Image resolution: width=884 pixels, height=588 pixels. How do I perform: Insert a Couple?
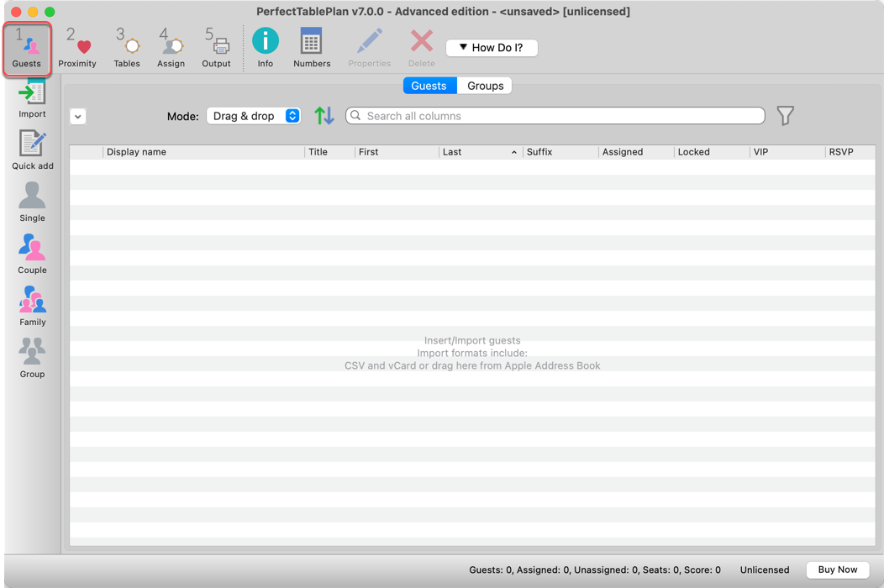[32, 254]
